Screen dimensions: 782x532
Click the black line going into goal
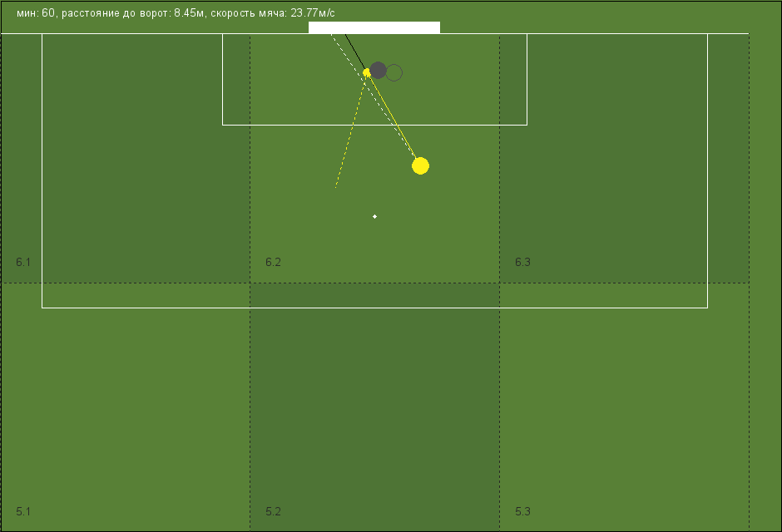(x=355, y=52)
